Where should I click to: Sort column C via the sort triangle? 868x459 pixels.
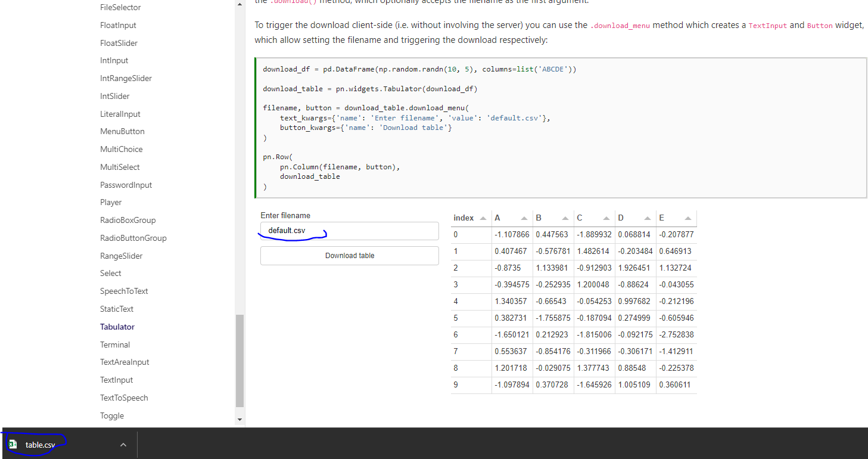606,217
